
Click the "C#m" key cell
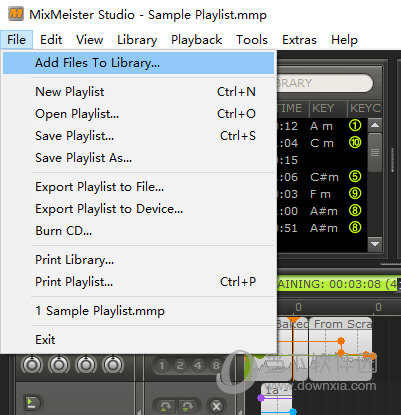324,177
